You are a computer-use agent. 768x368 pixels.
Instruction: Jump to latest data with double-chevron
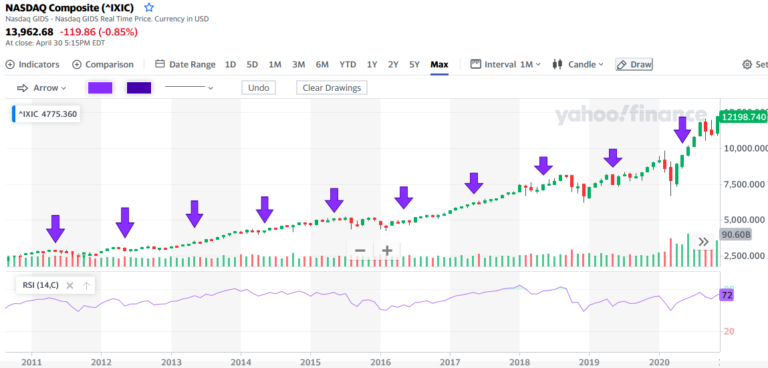703,242
